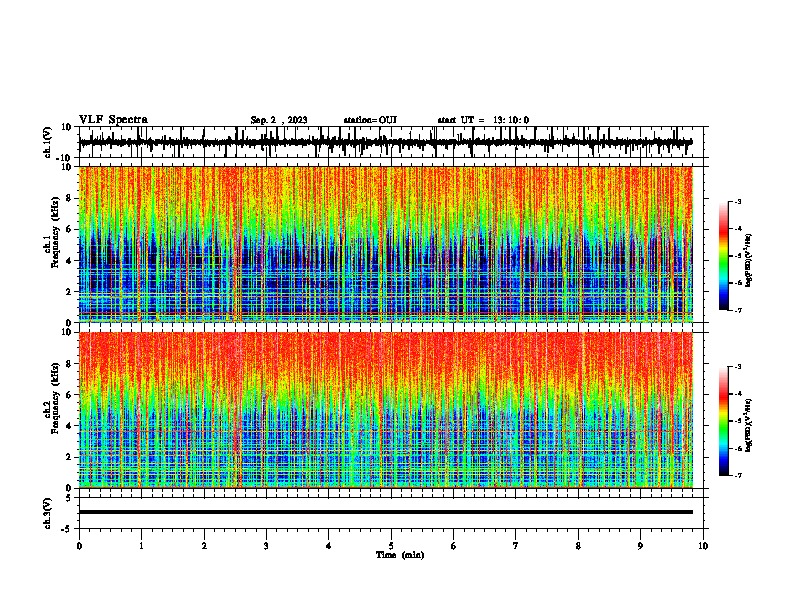The image size is (792, 612).
Task: Click the date label 'Sep. 2 , 2023'
Action: coord(279,120)
